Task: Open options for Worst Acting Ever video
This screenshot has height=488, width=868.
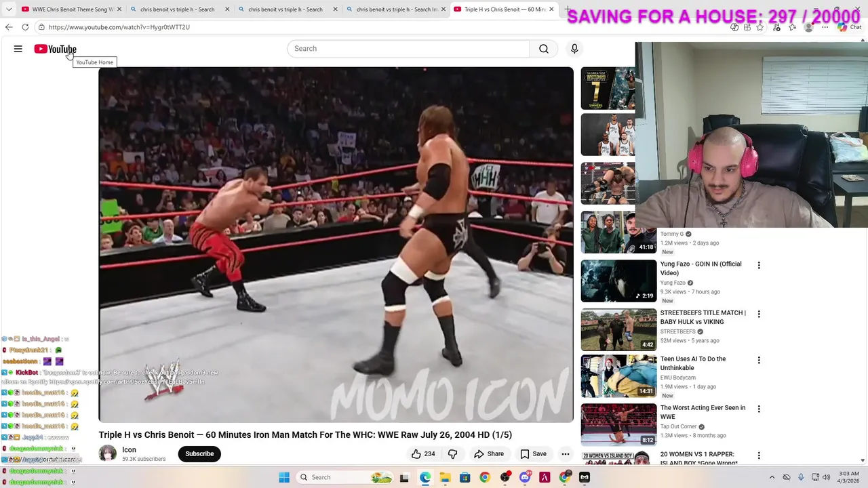Action: point(759,409)
